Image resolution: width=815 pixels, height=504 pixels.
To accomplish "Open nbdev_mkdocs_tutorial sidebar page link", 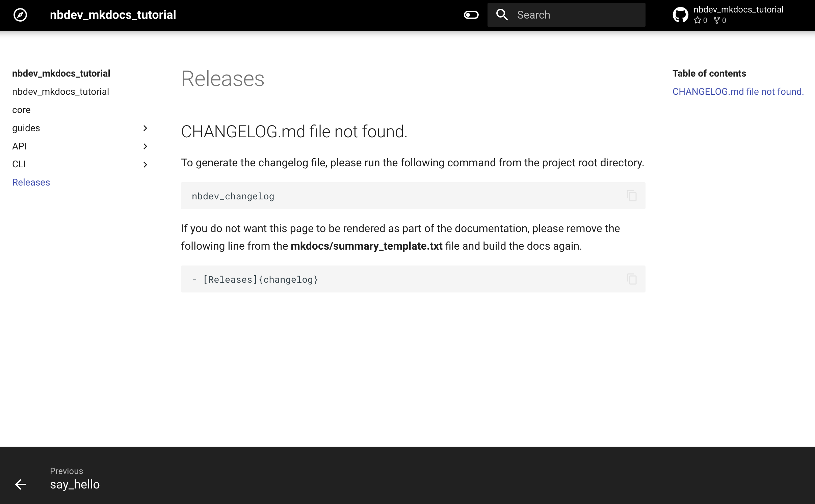I will 60,92.
